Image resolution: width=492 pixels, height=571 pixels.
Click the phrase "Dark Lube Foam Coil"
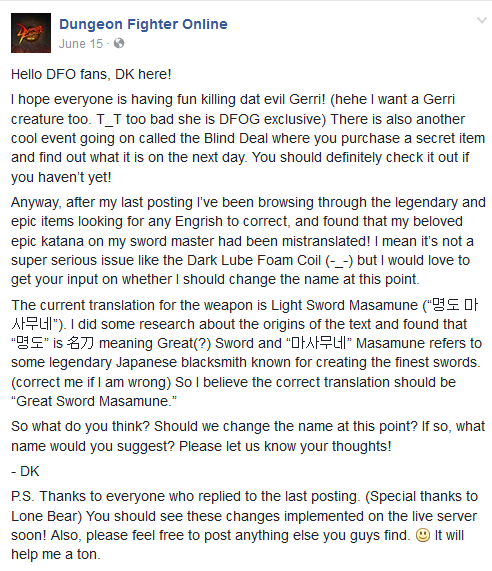(254, 260)
